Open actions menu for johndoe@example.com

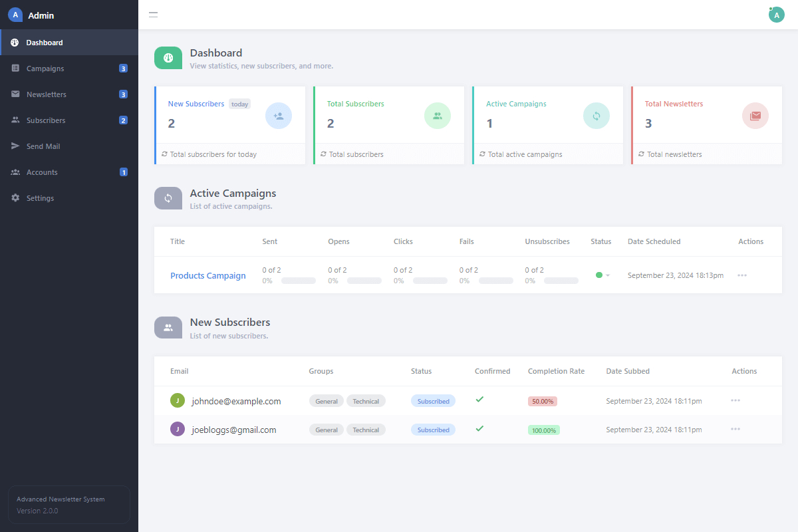pos(735,400)
